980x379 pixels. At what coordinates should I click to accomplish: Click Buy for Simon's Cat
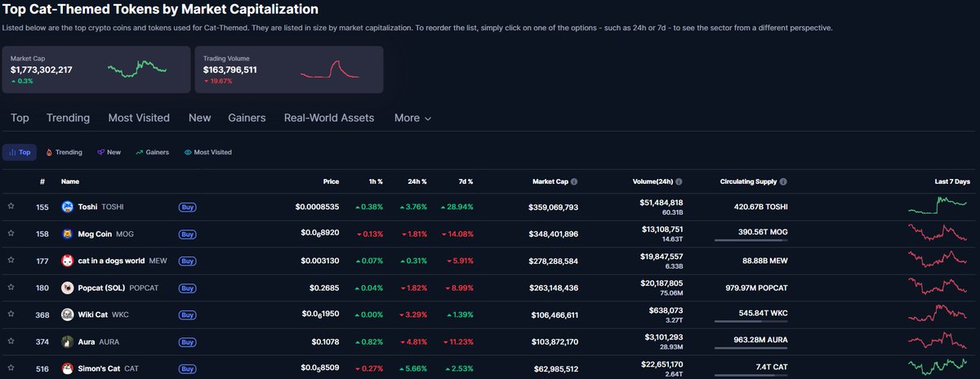(188, 369)
